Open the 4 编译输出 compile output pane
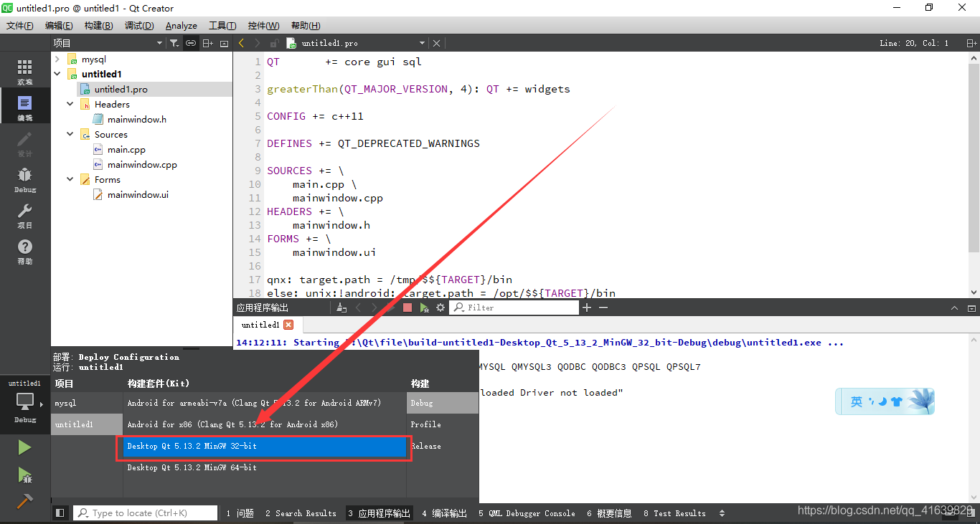This screenshot has height=524, width=980. pyautogui.click(x=444, y=513)
